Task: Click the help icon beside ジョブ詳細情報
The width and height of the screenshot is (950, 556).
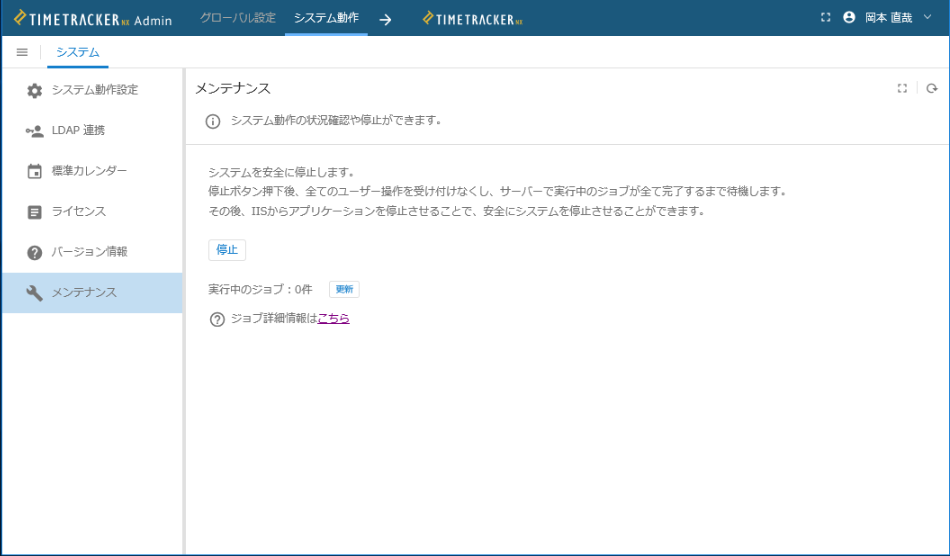Action: click(x=217, y=319)
